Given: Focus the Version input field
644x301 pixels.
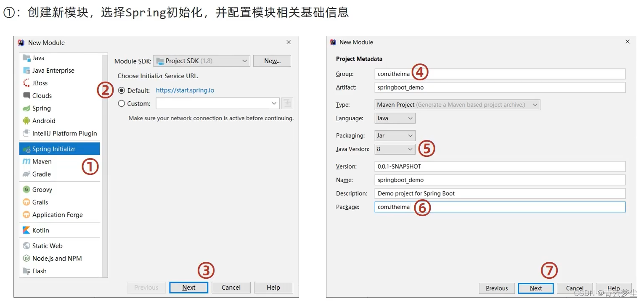Looking at the screenshot, I should (x=500, y=166).
